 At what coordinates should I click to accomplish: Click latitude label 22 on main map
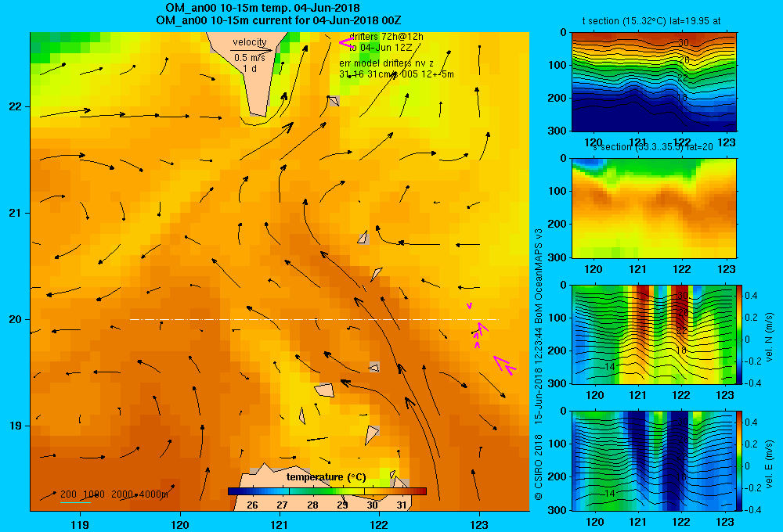16,107
